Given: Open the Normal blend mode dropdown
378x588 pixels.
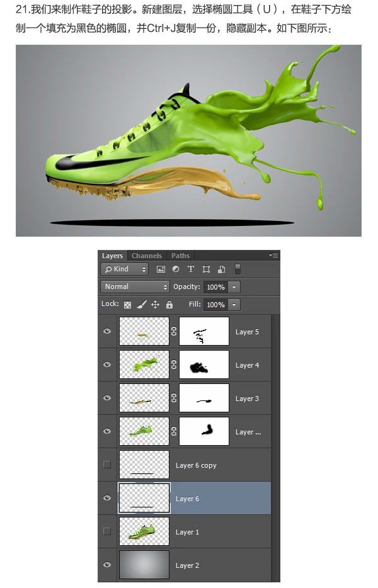Looking at the screenshot, I should (135, 287).
